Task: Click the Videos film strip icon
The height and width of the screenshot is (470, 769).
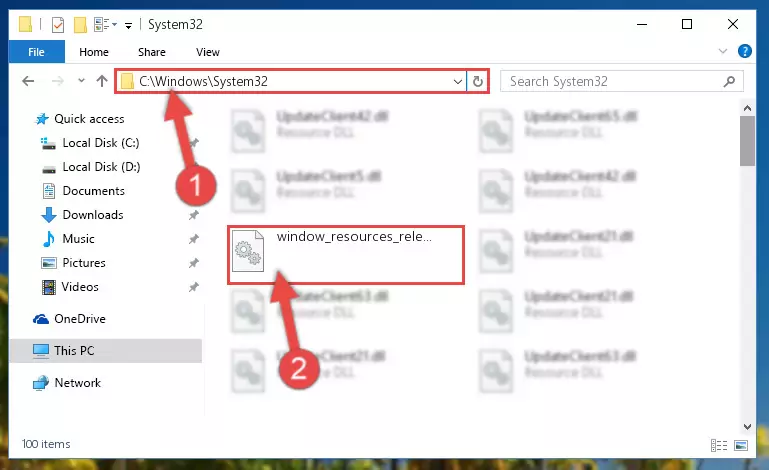Action: (49, 287)
